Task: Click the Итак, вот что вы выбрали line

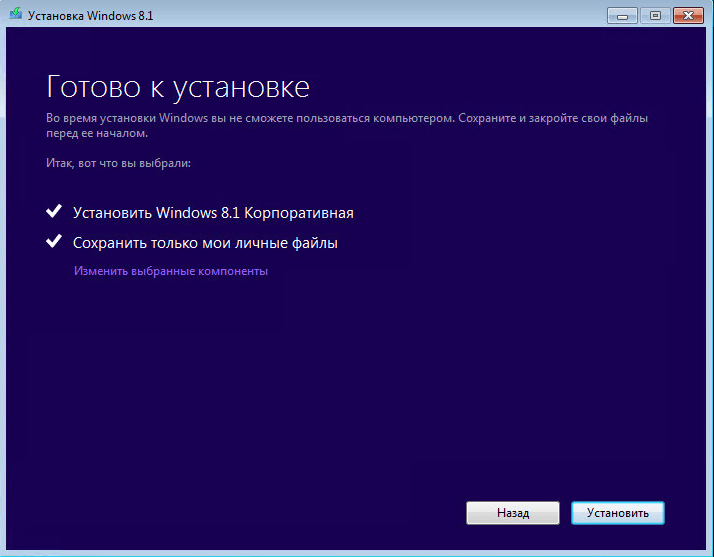Action: 118,163
